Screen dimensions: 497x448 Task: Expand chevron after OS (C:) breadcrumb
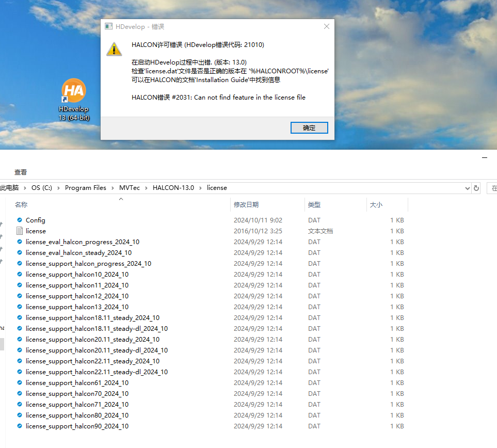[58, 188]
